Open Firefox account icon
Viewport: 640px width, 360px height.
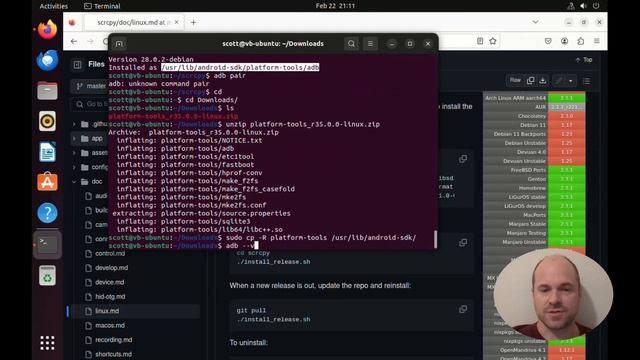click(x=564, y=41)
